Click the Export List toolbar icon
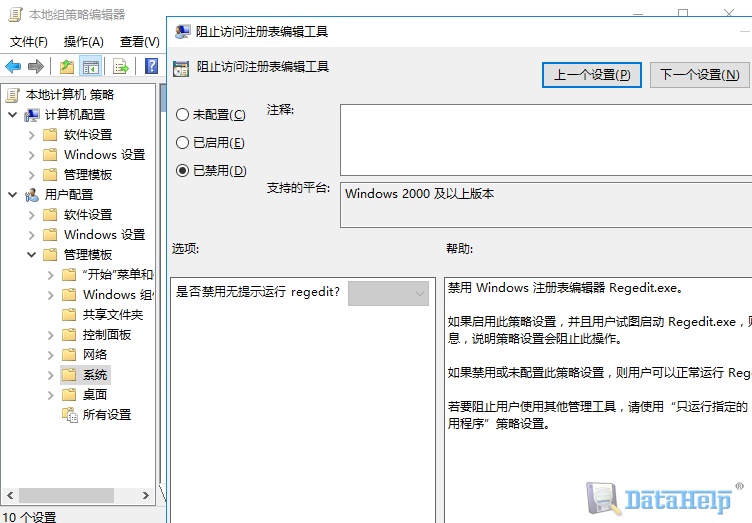Screen dimensions: 752x523 pos(120,66)
